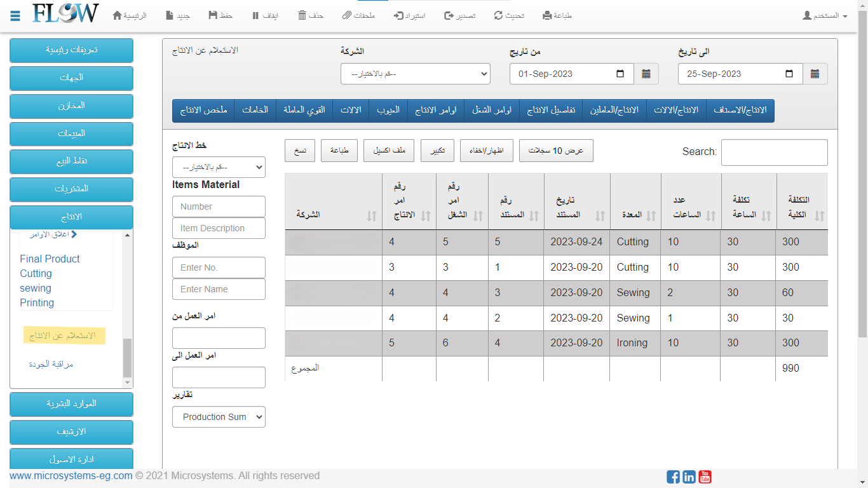The image size is (868, 488).
Task: Click the printer icon in top toolbar
Action: coord(547,15)
